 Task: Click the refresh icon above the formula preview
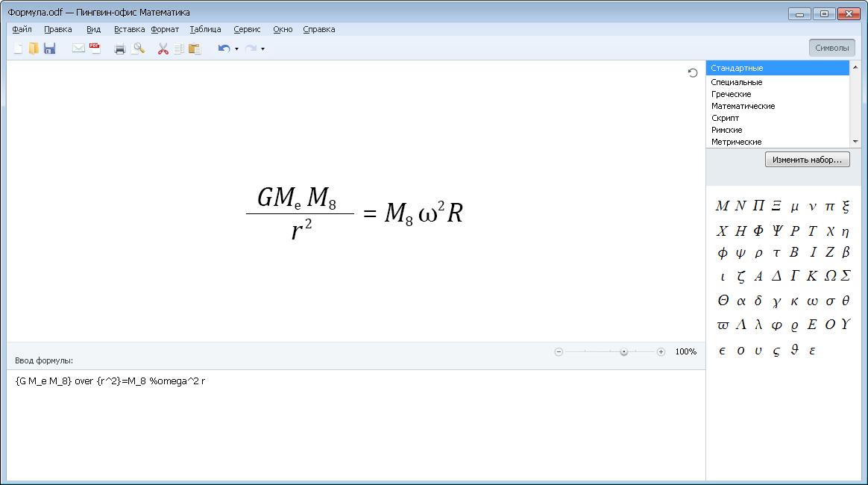(x=693, y=72)
